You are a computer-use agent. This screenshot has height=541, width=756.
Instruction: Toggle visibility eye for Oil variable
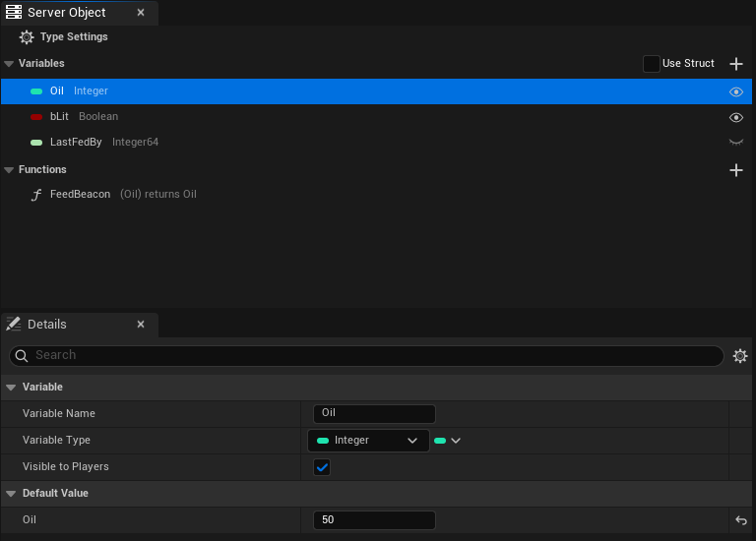735,91
